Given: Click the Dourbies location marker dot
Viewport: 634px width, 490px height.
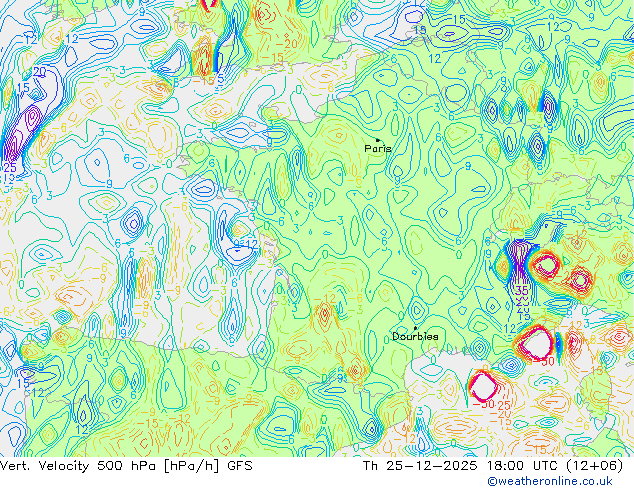Looking at the screenshot, I should click(x=415, y=328).
